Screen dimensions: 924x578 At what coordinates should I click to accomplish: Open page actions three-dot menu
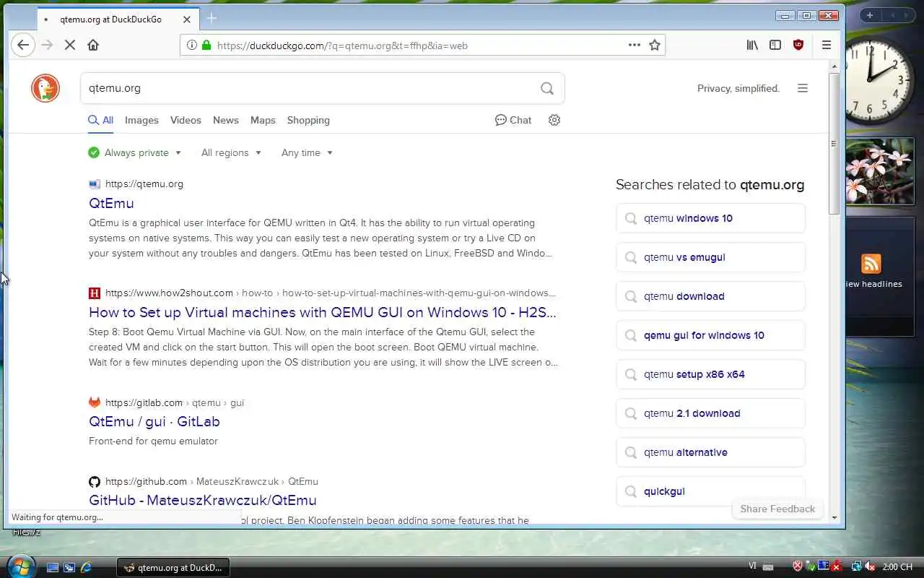(634, 45)
